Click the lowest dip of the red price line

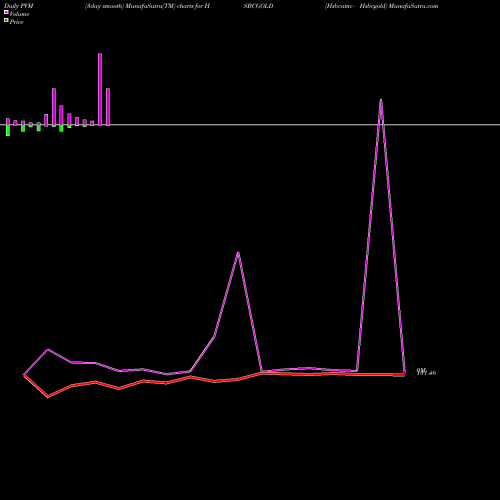[x=48, y=397]
